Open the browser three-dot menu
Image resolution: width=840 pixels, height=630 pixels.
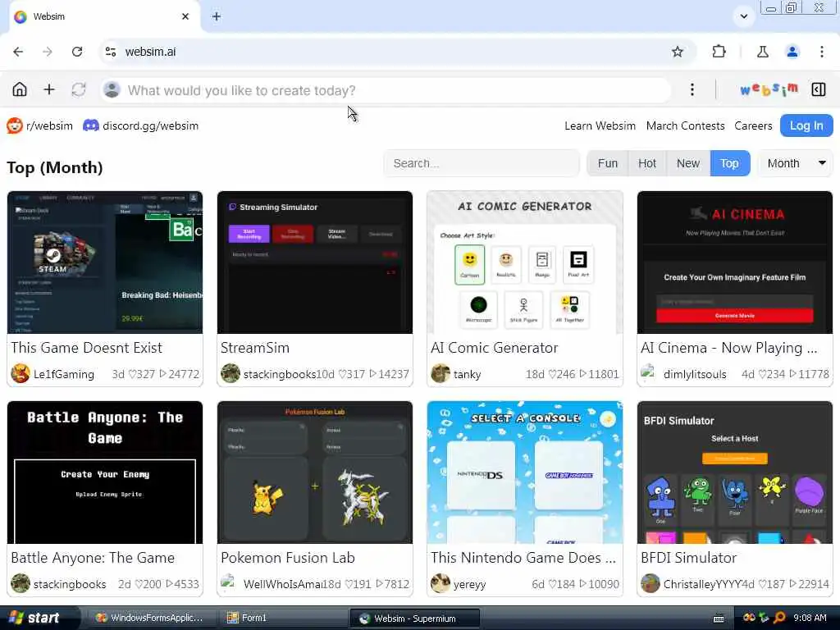coord(822,52)
